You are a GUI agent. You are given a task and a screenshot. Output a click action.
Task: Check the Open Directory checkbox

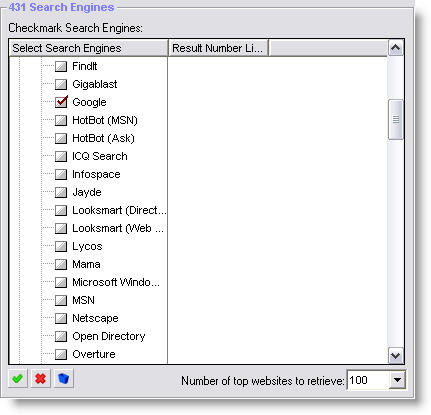pyautogui.click(x=61, y=336)
